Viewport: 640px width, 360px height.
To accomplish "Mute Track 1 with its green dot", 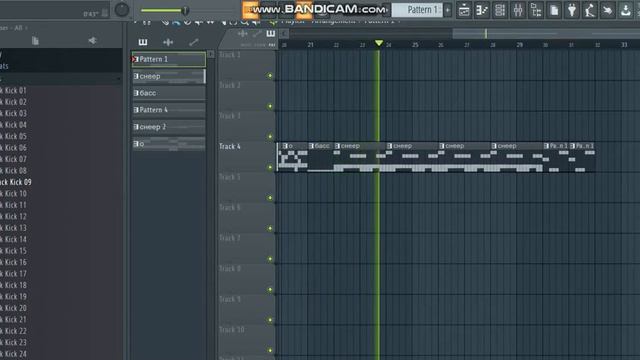I will (270, 76).
